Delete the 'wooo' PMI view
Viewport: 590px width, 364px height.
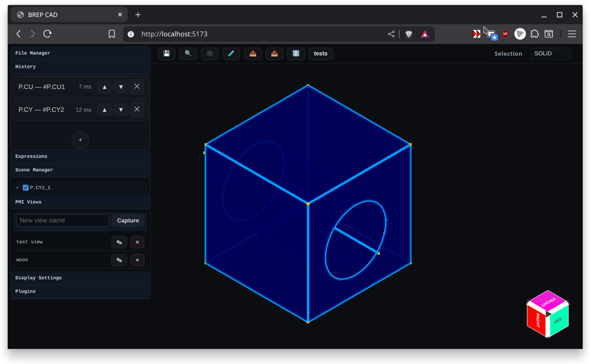click(137, 260)
